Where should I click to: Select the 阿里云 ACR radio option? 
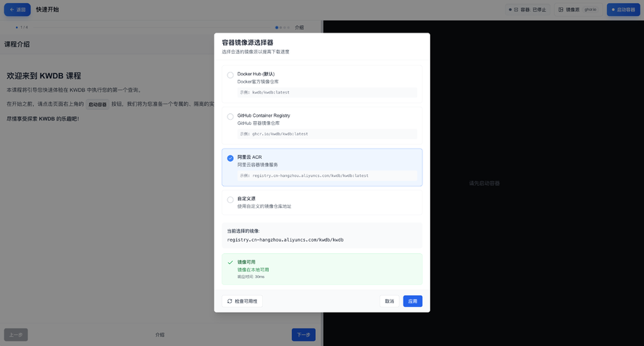pyautogui.click(x=230, y=158)
